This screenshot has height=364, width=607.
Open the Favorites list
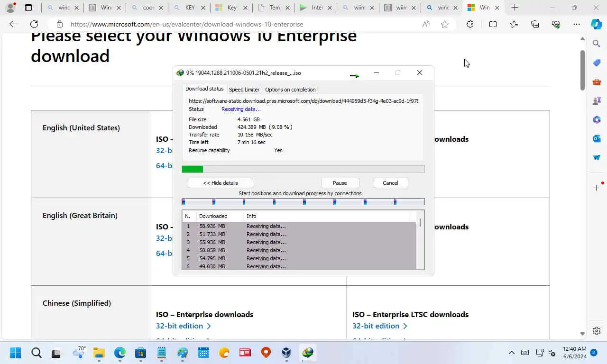click(x=514, y=24)
